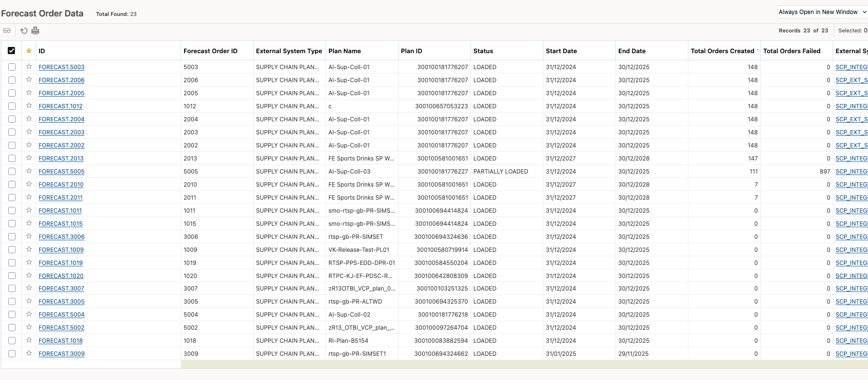Open the FORECAST.5003 link

tap(61, 67)
